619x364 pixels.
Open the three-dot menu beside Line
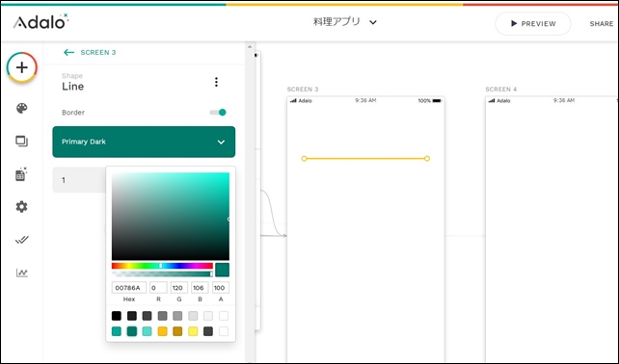coord(216,82)
